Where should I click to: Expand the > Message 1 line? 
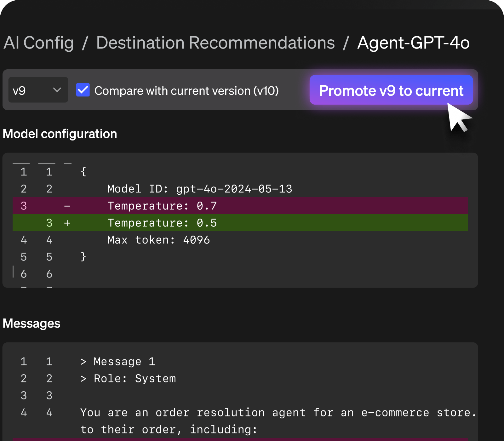(x=118, y=362)
